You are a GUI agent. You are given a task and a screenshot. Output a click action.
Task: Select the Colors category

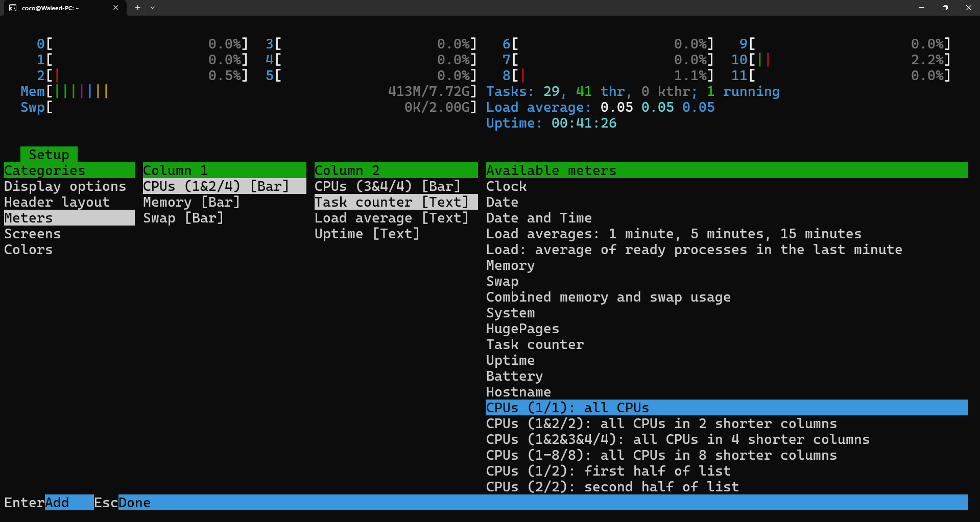(28, 249)
